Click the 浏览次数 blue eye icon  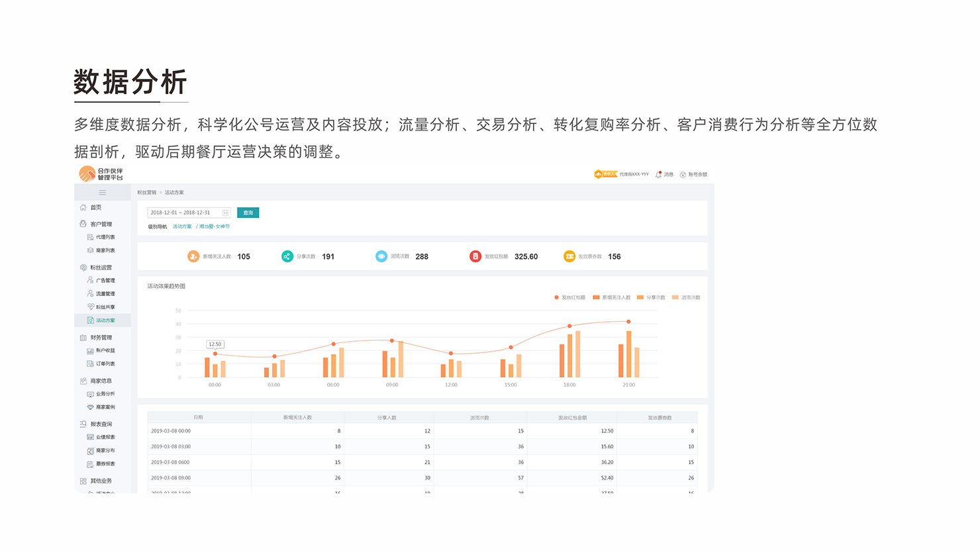381,256
